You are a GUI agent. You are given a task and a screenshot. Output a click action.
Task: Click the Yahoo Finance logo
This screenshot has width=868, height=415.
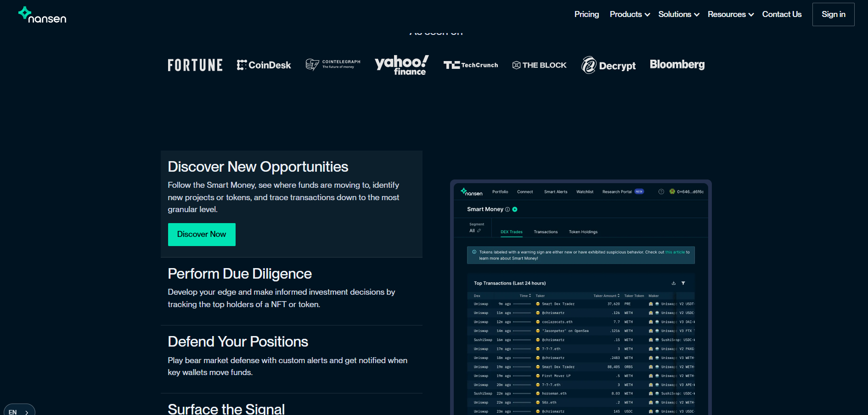pyautogui.click(x=402, y=65)
